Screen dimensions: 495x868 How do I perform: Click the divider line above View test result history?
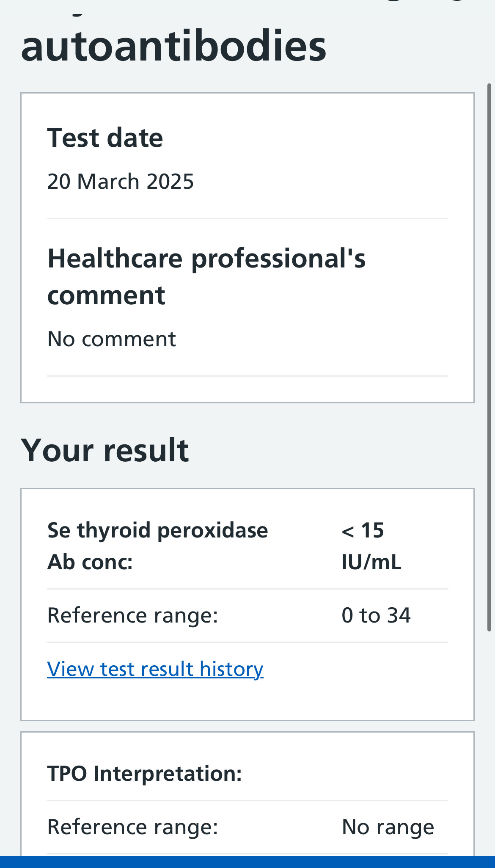click(x=247, y=642)
